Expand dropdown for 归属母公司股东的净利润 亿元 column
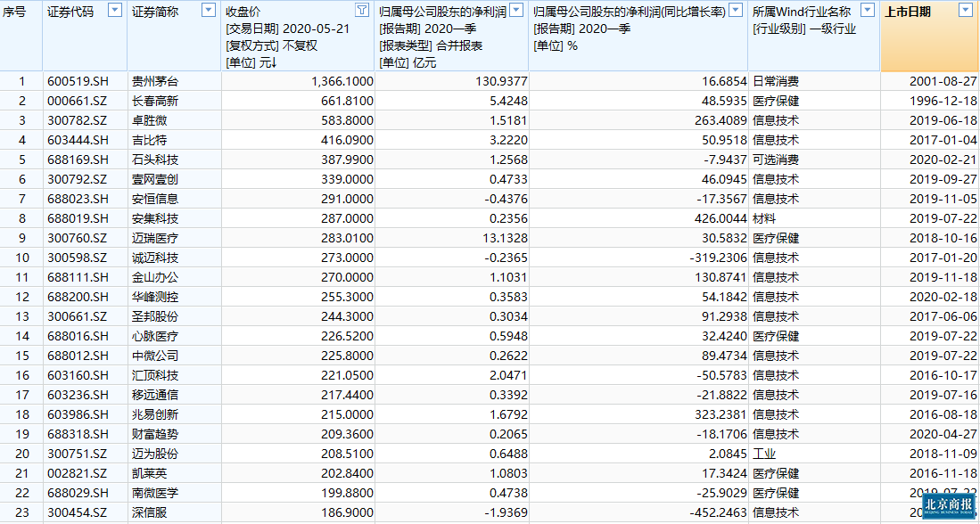 [516, 10]
